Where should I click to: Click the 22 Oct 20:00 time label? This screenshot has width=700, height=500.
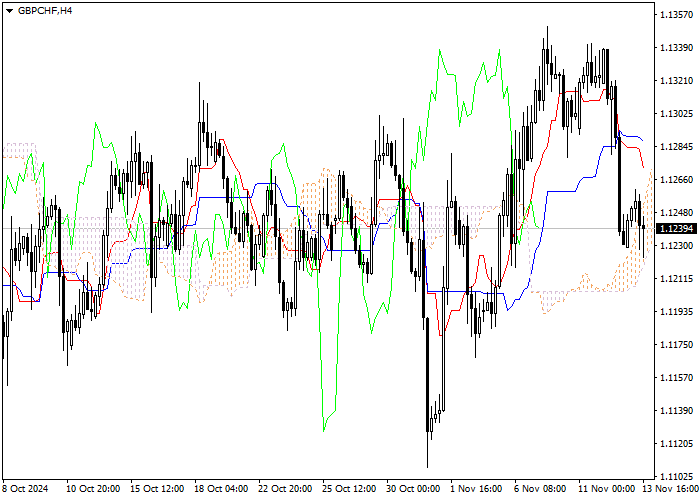click(285, 489)
